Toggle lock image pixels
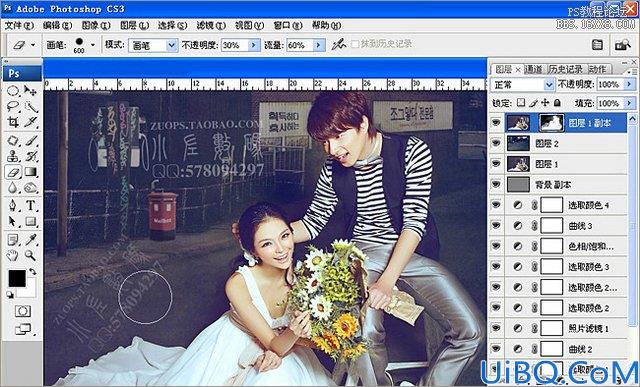Viewport: 640px width, 387px height. click(533, 103)
